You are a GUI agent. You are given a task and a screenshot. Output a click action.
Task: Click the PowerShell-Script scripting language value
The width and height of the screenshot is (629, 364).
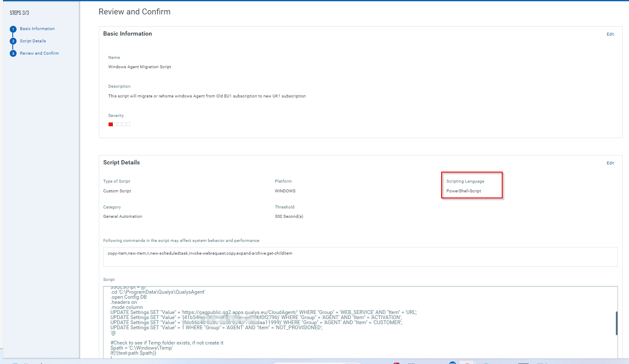(x=464, y=191)
